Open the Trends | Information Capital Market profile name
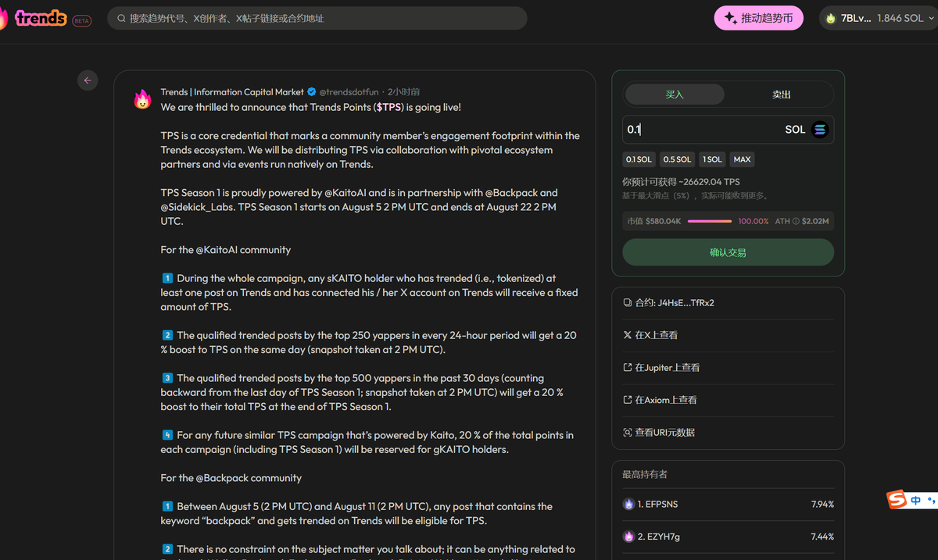Viewport: 938px width, 560px height. 232,92
